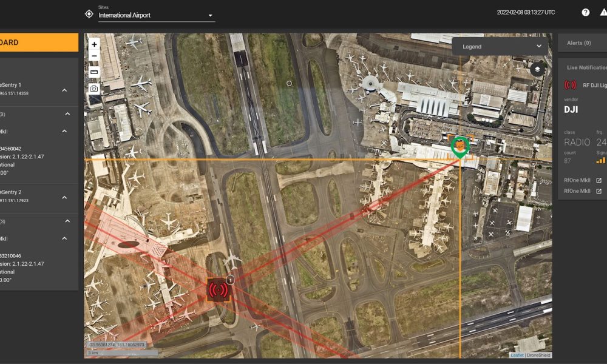Viewport: 607px width, 364px height.
Task: Collapse the first (3) sensors group chevron
Action: [67, 113]
